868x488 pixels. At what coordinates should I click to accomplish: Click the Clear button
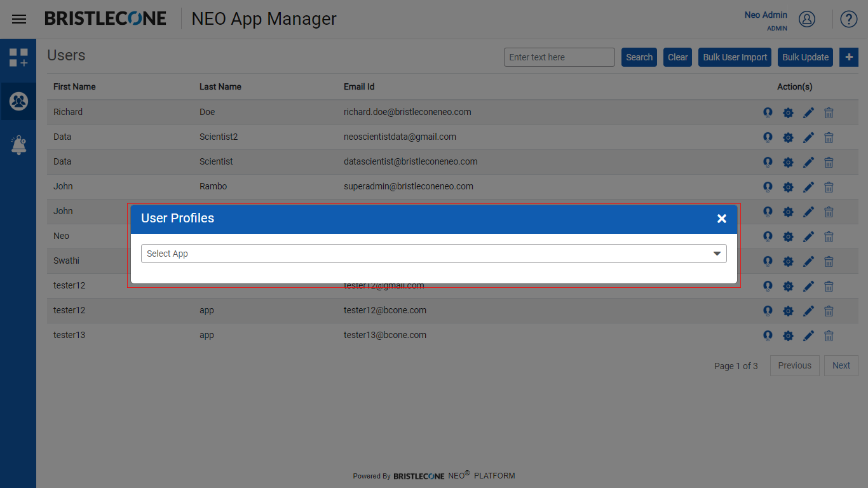(x=678, y=57)
